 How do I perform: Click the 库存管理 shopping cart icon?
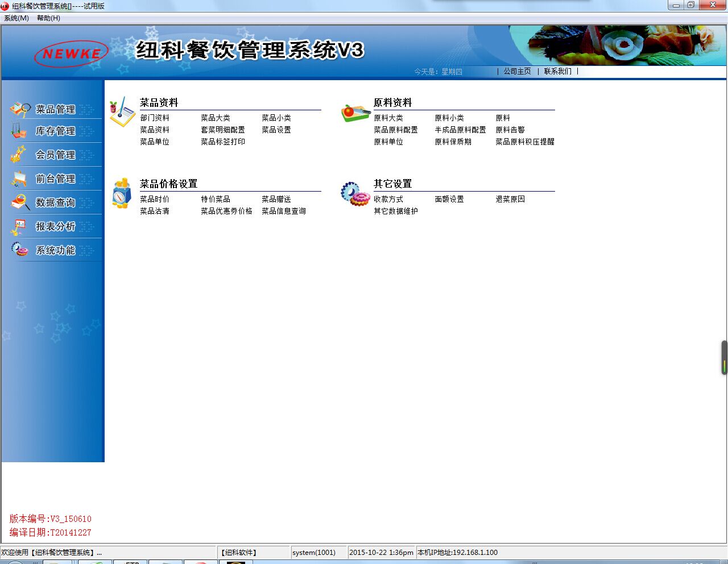[x=19, y=131]
